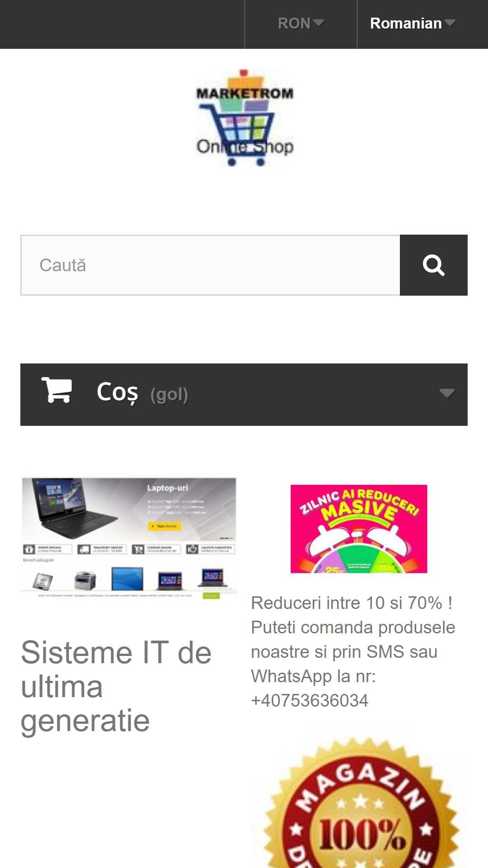The image size is (488, 868).
Task: Expand the Romanian language dropdown
Action: 413,24
